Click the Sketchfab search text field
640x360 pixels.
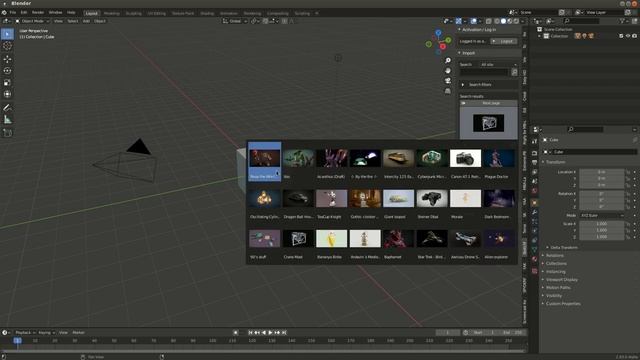click(484, 72)
